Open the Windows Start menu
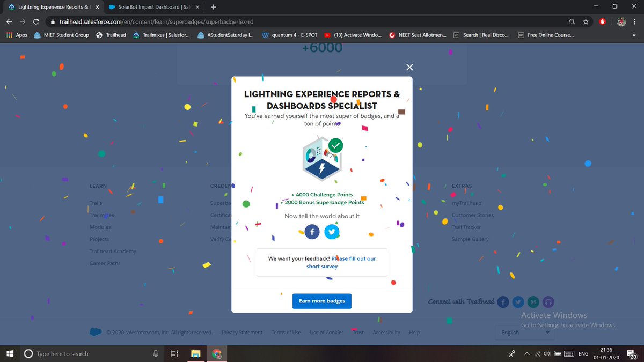The image size is (644, 362). [10, 353]
